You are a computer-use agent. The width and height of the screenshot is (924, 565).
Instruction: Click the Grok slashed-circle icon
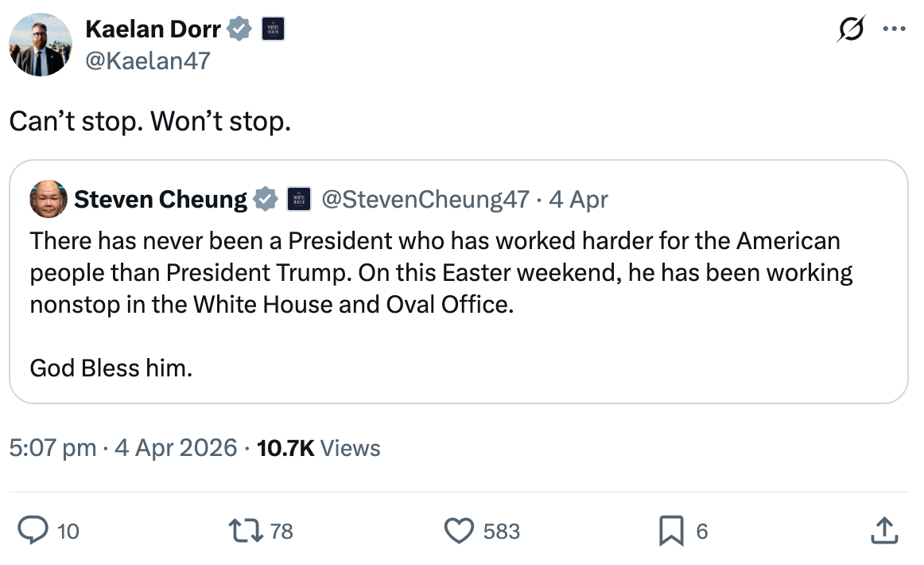click(x=852, y=29)
